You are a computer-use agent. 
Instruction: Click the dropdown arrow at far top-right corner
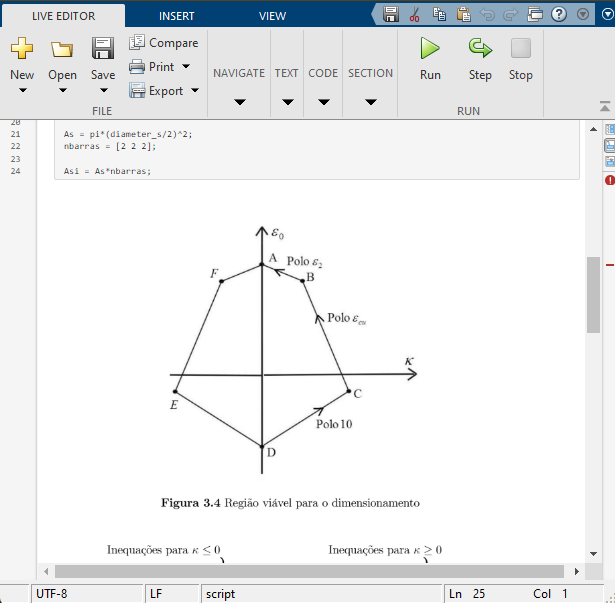tap(608, 15)
